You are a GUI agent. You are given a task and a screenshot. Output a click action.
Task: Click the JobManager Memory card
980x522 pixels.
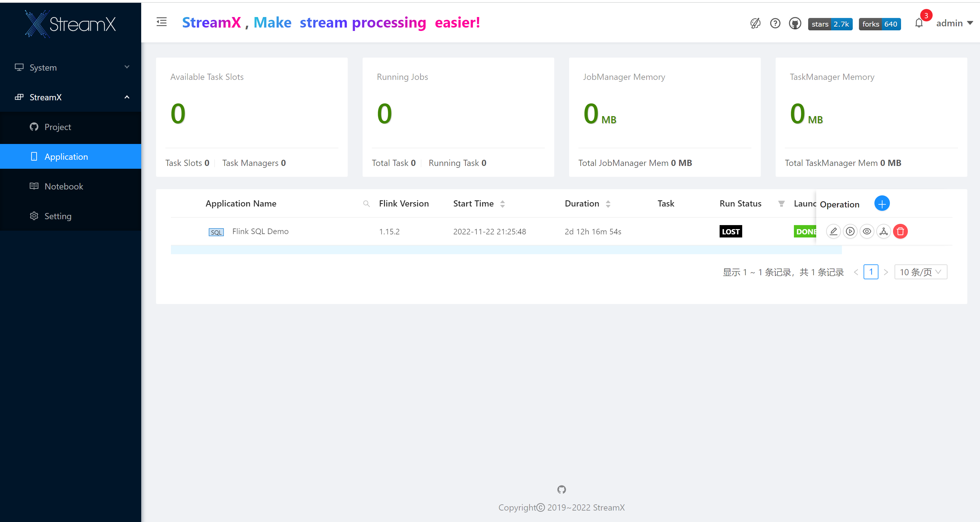coord(664,117)
